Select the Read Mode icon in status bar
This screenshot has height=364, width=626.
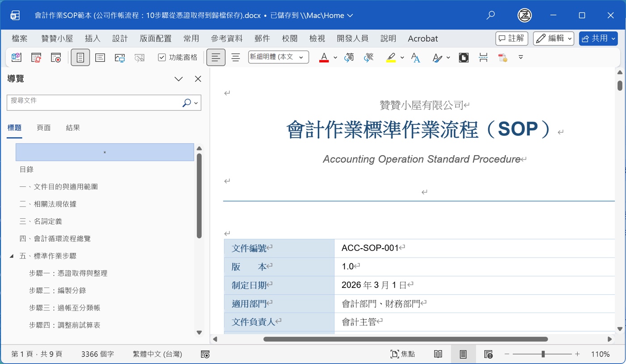(438, 354)
